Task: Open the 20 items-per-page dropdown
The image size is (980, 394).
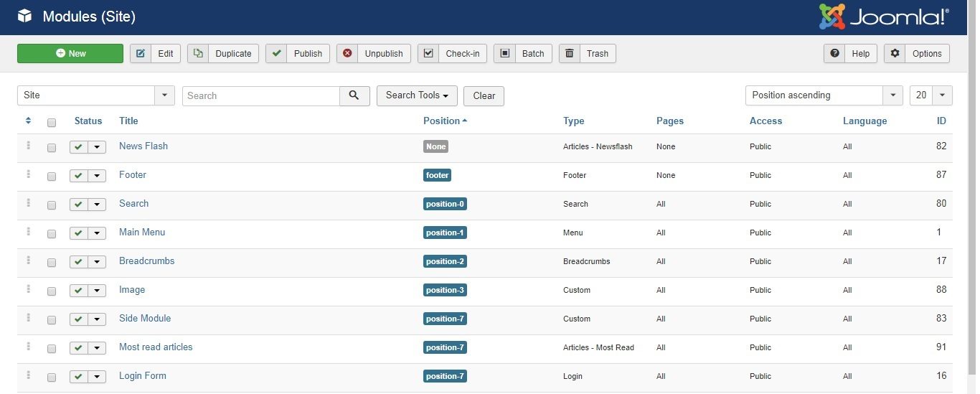Action: (931, 95)
